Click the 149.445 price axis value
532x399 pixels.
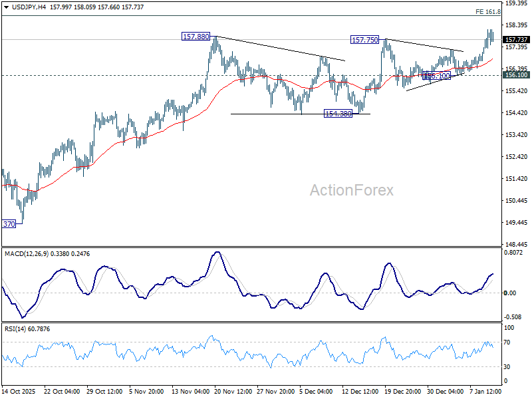tap(516, 223)
